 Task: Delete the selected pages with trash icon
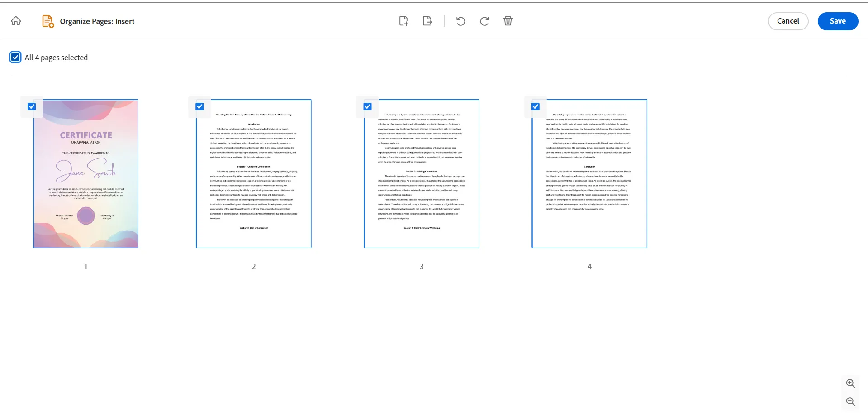click(508, 21)
